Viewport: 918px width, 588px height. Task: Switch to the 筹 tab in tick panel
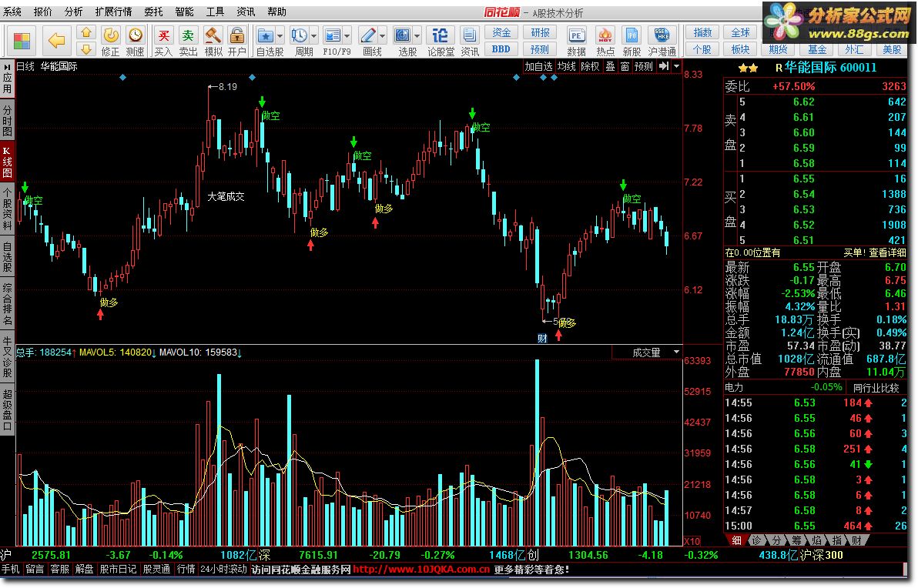click(x=797, y=540)
